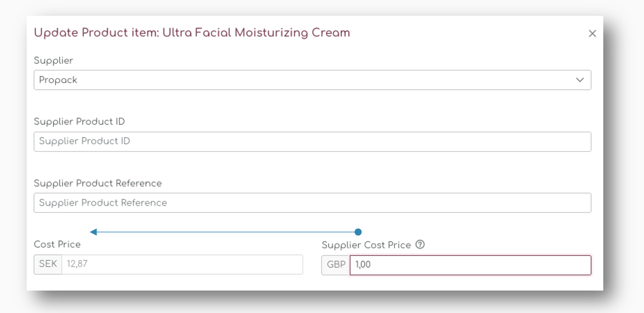This screenshot has height=313, width=644.
Task: Click the help icon beside Supplier Cost Price
Action: click(420, 244)
